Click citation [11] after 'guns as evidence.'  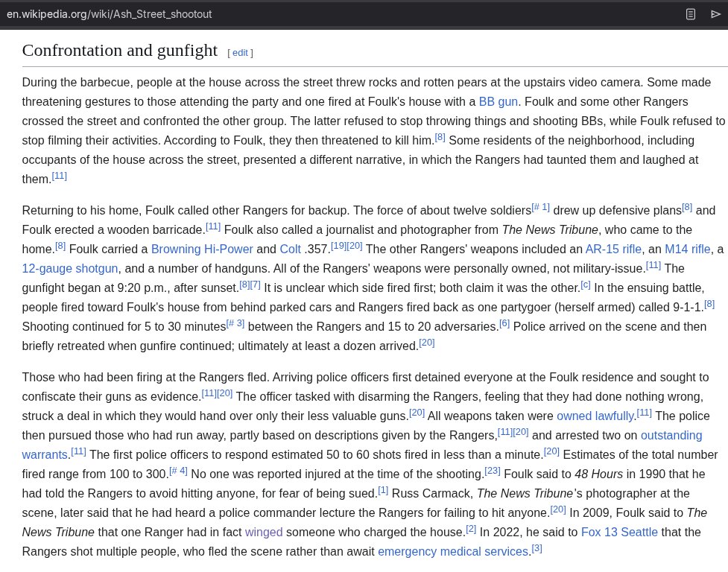209,393
